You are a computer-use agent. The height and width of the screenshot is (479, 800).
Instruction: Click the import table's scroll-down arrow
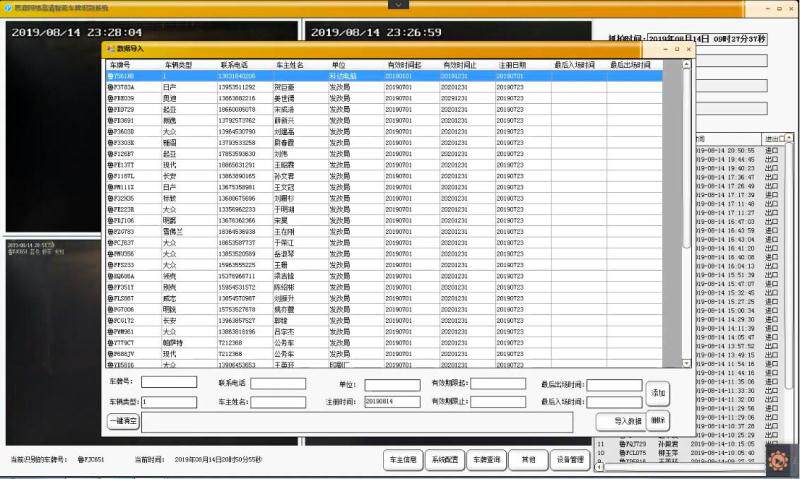686,363
